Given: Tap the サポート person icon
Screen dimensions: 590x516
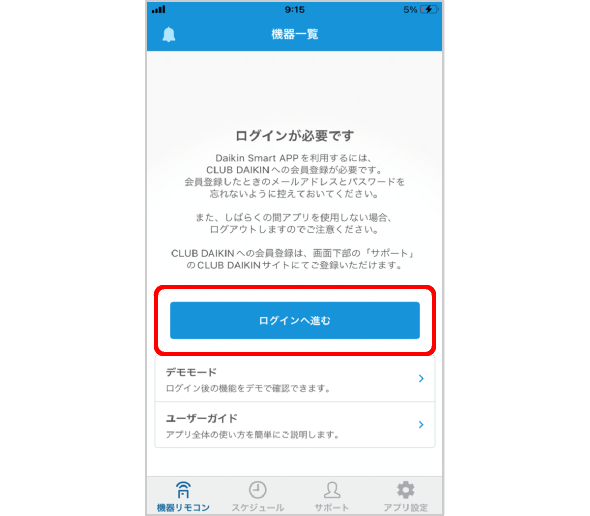Looking at the screenshot, I should tap(331, 490).
